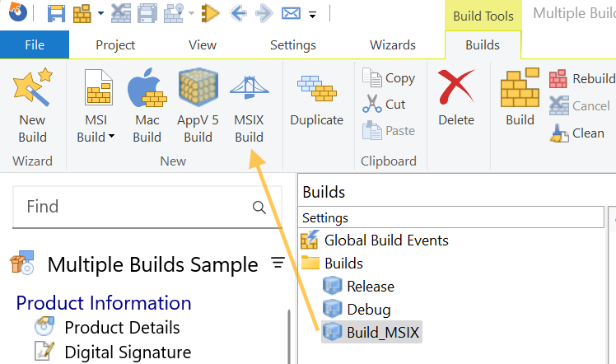Open the Digital Signature page
This screenshot has width=616, height=364.
point(113,352)
